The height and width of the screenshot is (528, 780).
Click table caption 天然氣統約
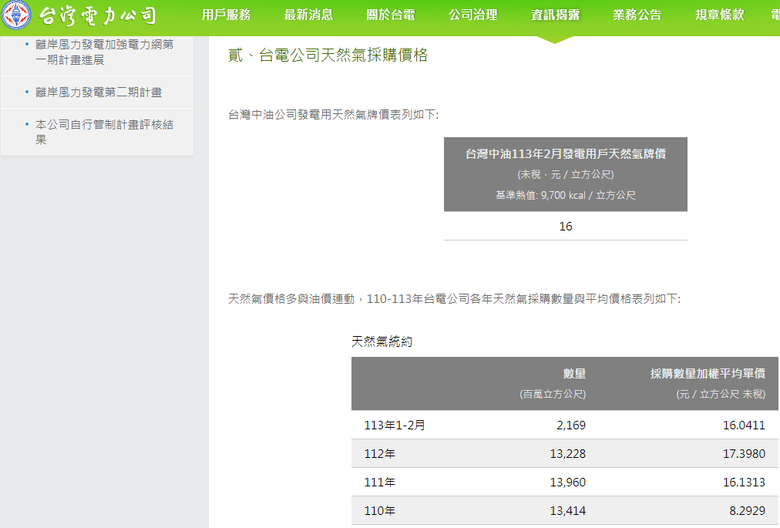[382, 341]
